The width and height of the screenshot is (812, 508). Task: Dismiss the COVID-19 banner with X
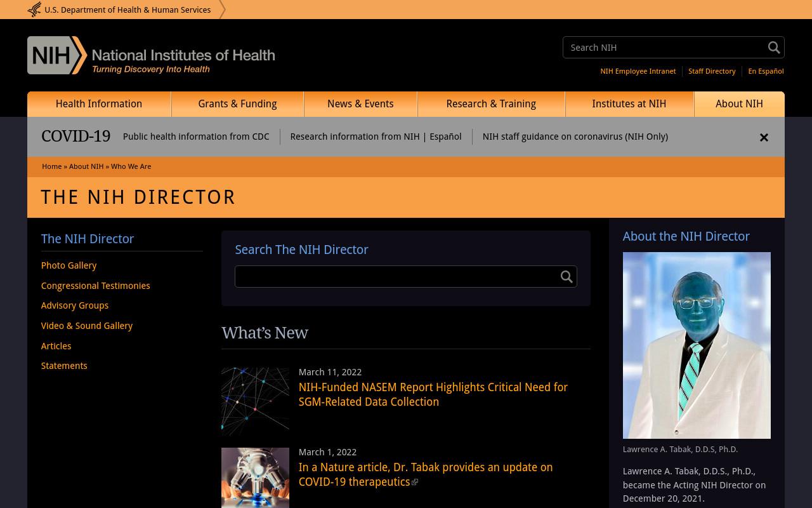coord(764,137)
